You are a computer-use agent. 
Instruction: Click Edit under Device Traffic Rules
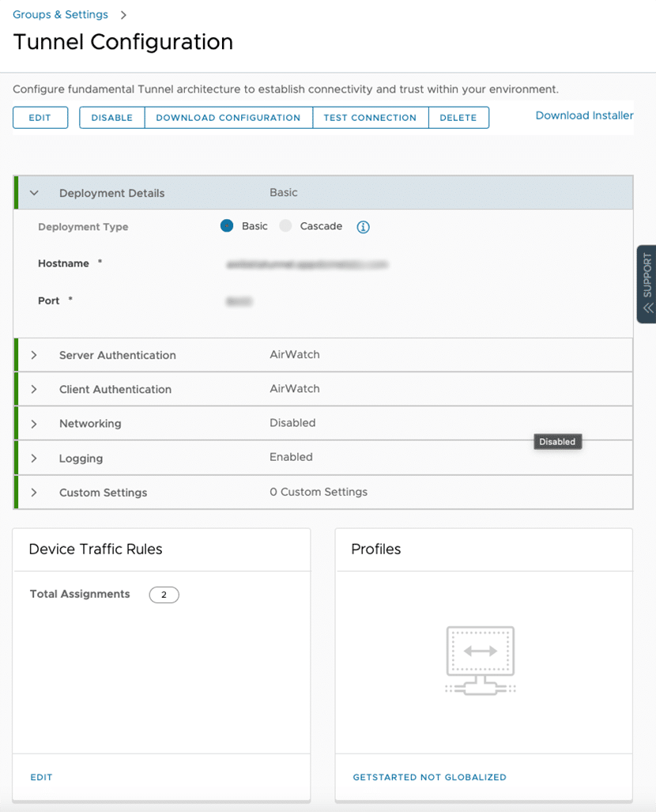(x=41, y=777)
